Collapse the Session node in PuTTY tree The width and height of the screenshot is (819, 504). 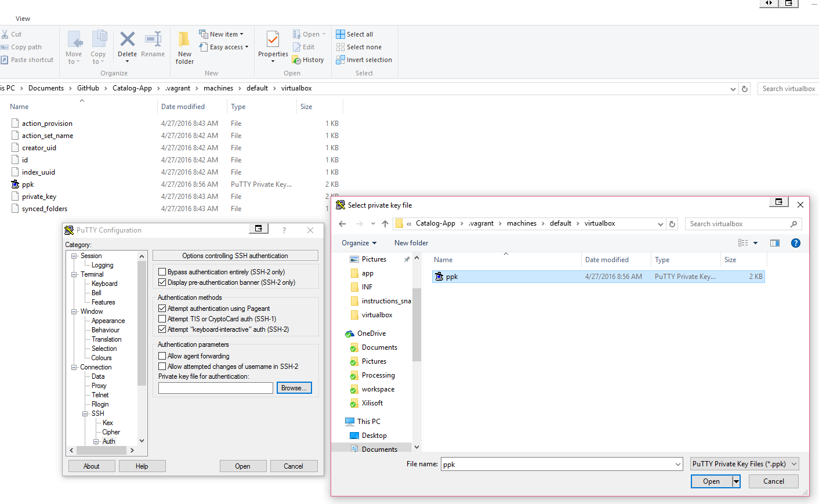point(74,256)
